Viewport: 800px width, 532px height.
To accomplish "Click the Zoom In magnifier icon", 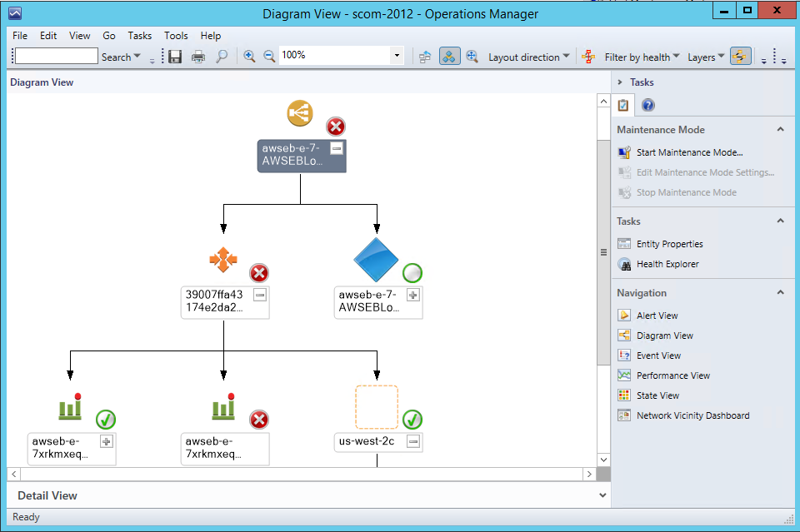I will [248, 57].
